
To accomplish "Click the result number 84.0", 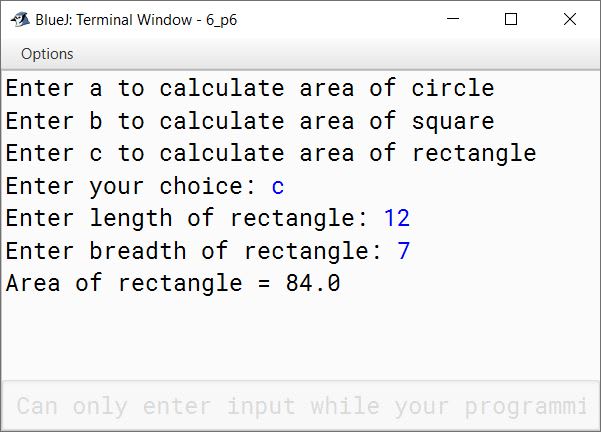I will 313,283.
